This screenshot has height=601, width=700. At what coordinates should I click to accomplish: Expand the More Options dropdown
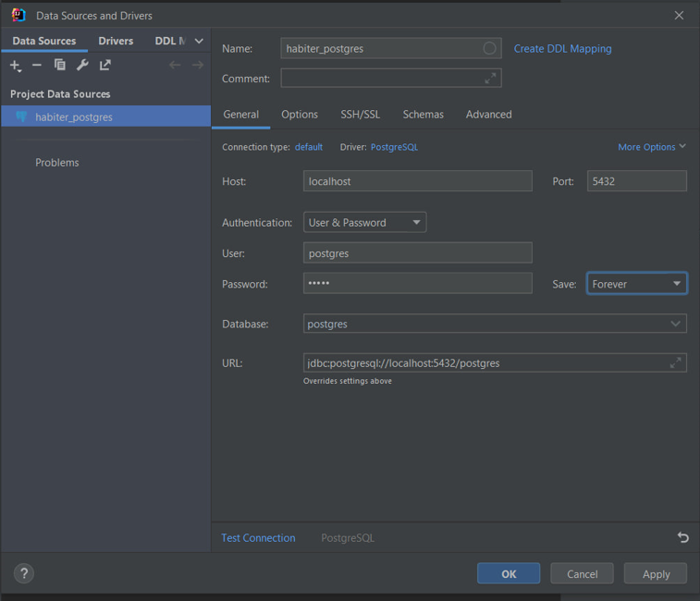651,147
